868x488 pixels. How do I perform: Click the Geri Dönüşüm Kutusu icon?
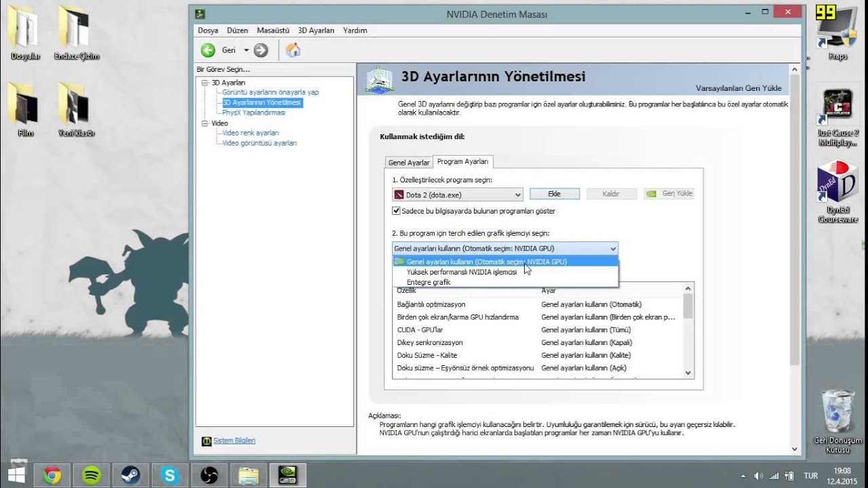coord(837,421)
